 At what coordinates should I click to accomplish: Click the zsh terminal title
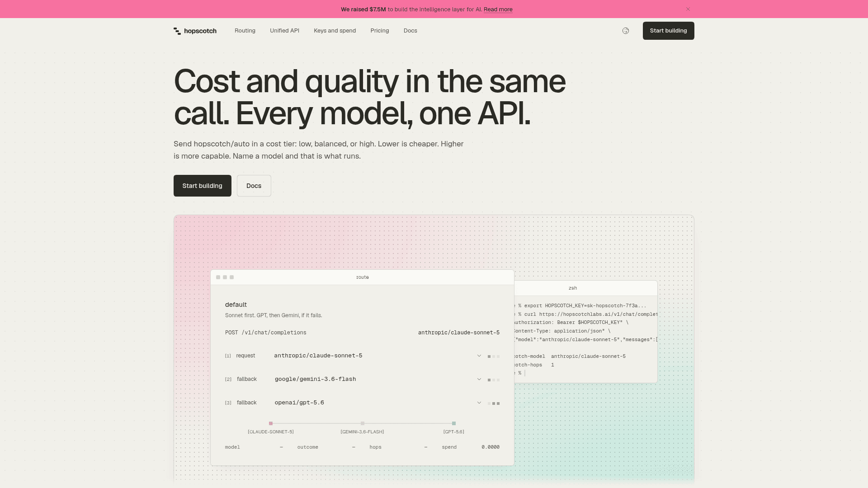click(573, 288)
